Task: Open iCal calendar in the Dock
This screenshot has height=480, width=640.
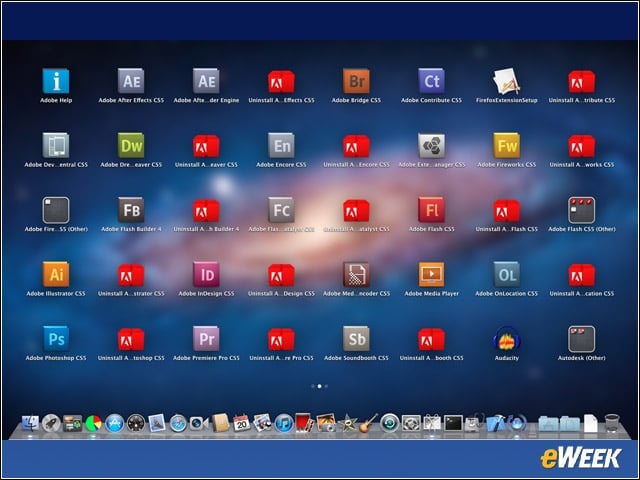Action: coord(241,424)
